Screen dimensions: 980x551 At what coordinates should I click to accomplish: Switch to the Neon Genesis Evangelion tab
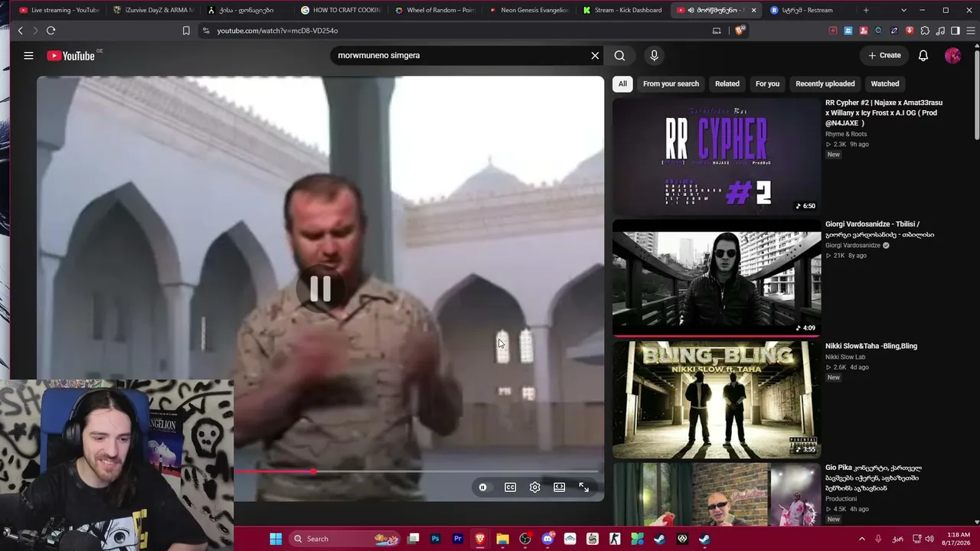point(529,10)
